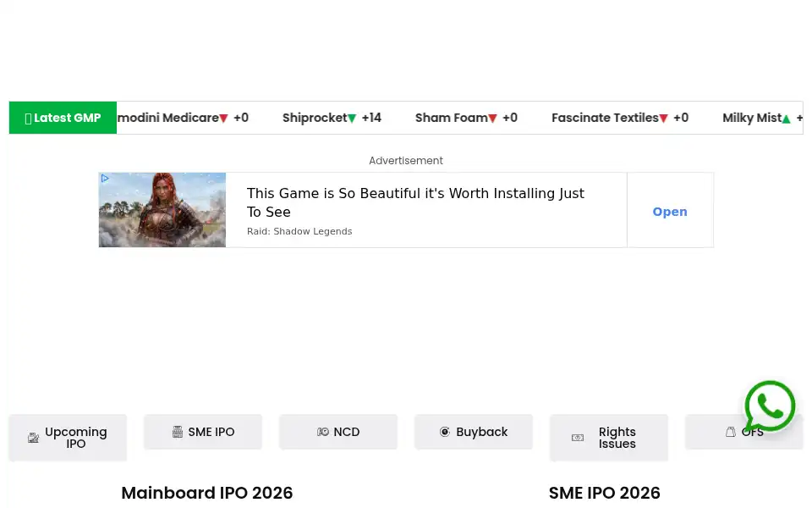Click the modini Medicare ticker entry
The width and height of the screenshot is (812, 508).
click(x=167, y=118)
